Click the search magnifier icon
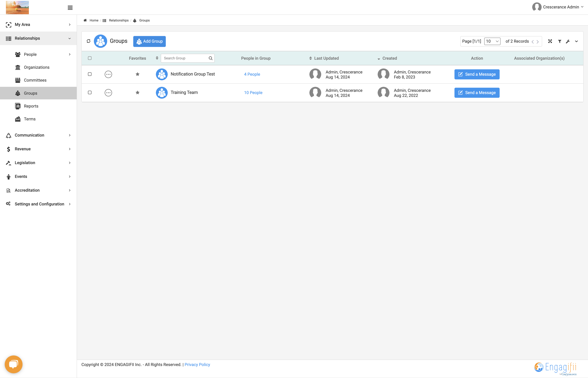The width and height of the screenshot is (588, 378). click(x=211, y=58)
